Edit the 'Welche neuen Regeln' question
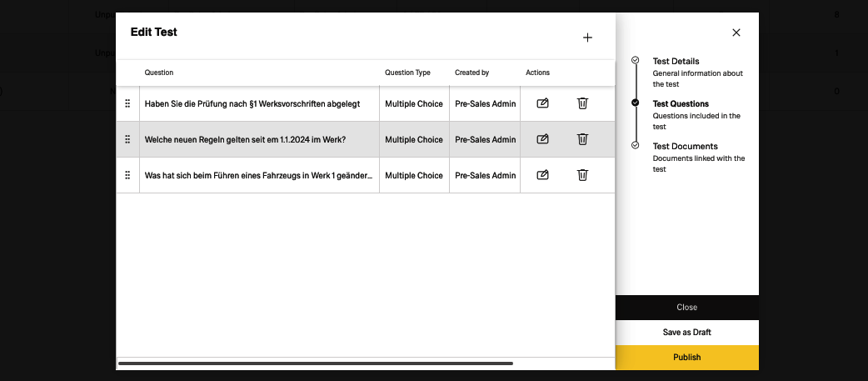868x381 pixels. 542,139
